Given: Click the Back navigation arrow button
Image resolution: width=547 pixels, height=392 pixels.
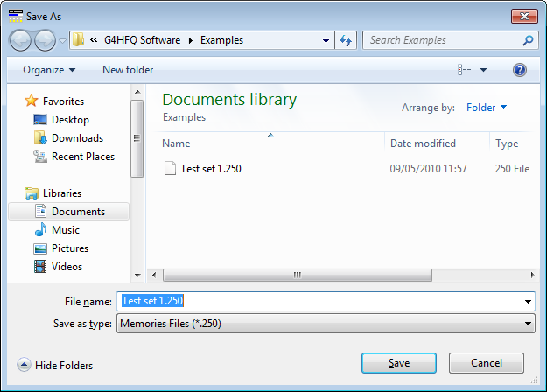Looking at the screenshot, I should (21, 40).
